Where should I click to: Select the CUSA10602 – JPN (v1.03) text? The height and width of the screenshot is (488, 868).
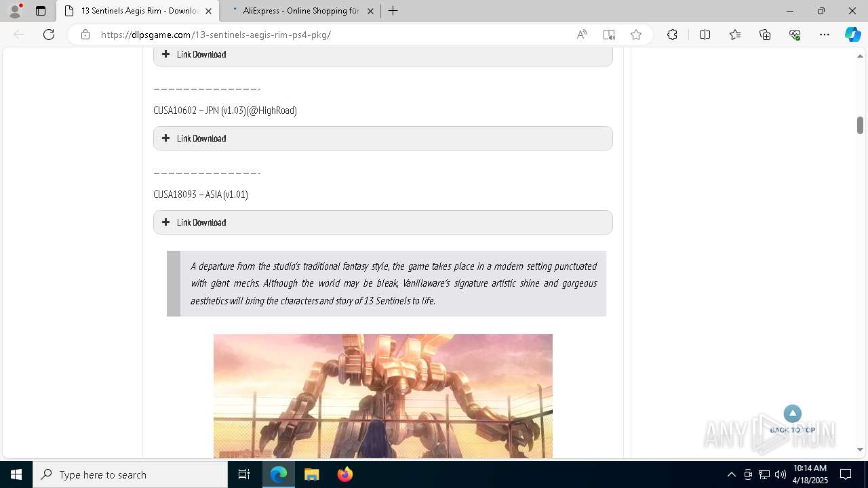coord(225,110)
